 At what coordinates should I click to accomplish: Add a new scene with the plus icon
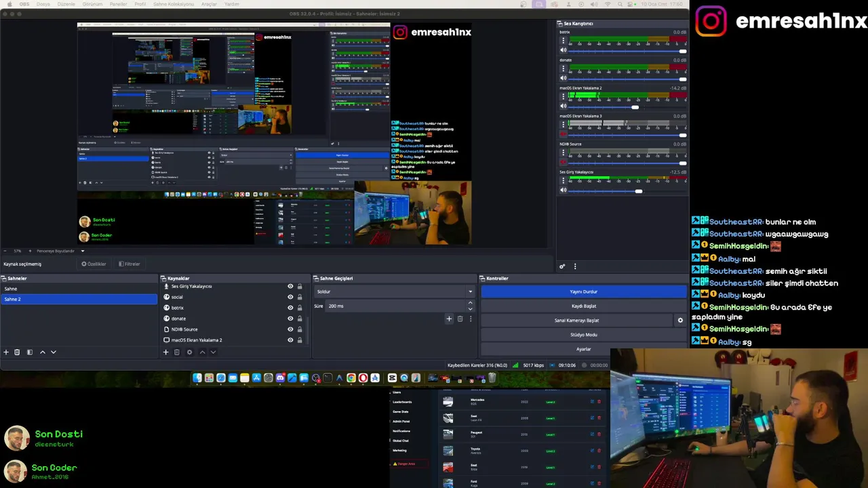coord(6,352)
